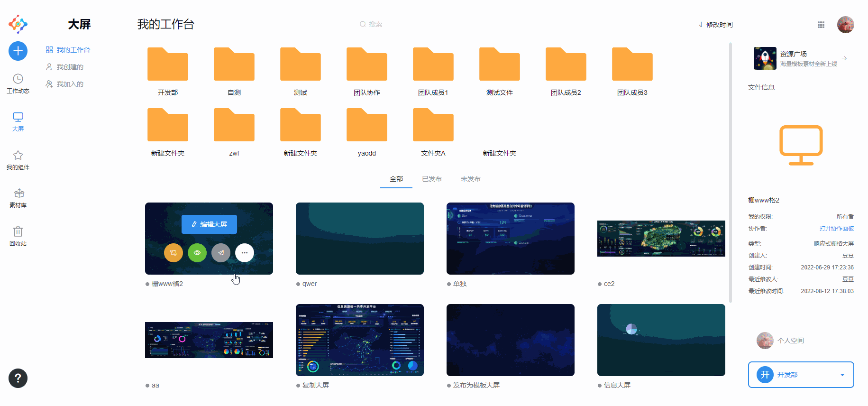The width and height of the screenshot is (868, 406).
Task: Open the 复制大屏 screen thumbnail
Action: 360,340
